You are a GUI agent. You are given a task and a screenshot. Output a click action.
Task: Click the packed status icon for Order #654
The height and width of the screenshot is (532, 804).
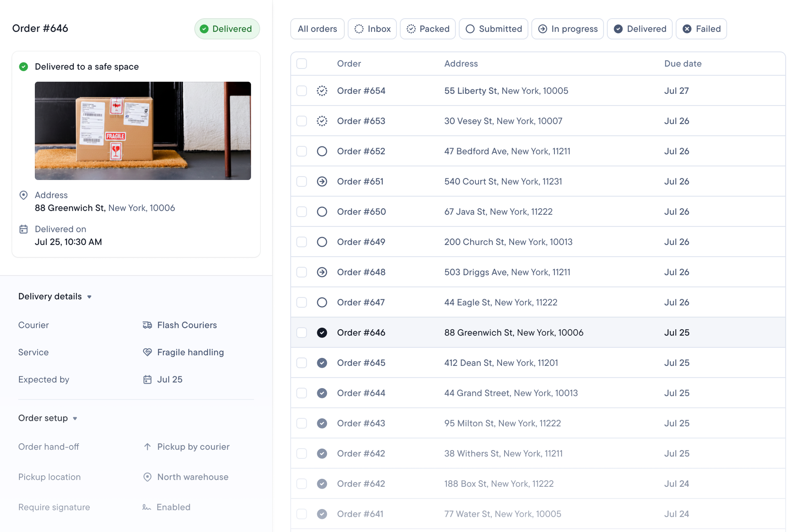[x=322, y=91]
